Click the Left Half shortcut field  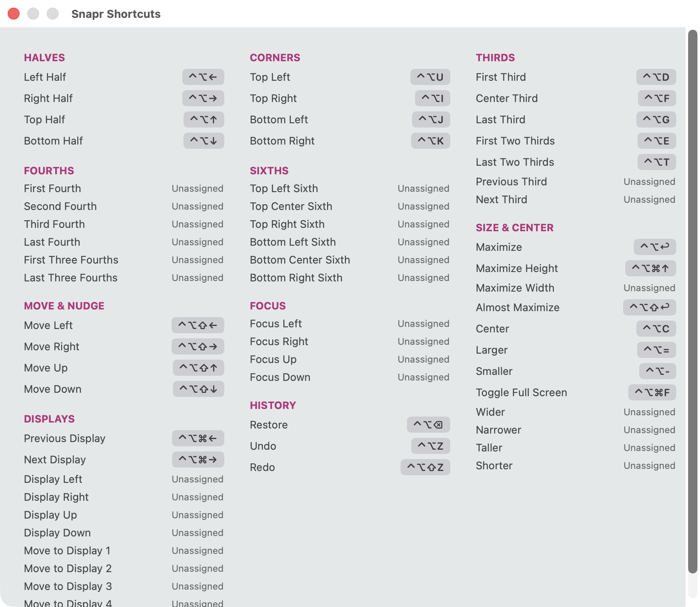[x=203, y=77]
